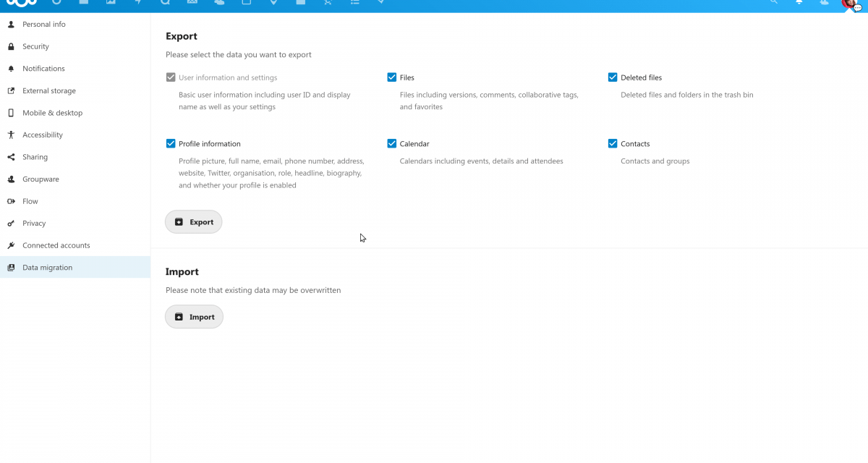Open the Dashboard app icon

click(x=56, y=4)
